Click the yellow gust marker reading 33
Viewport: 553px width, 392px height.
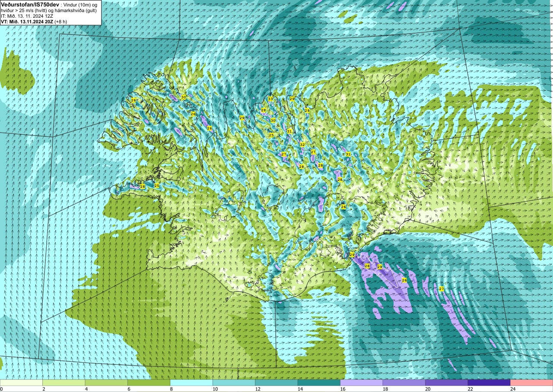tap(270, 99)
